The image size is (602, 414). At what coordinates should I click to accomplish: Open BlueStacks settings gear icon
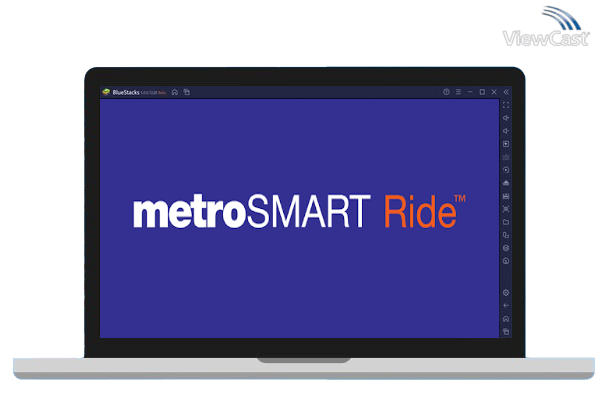(506, 293)
